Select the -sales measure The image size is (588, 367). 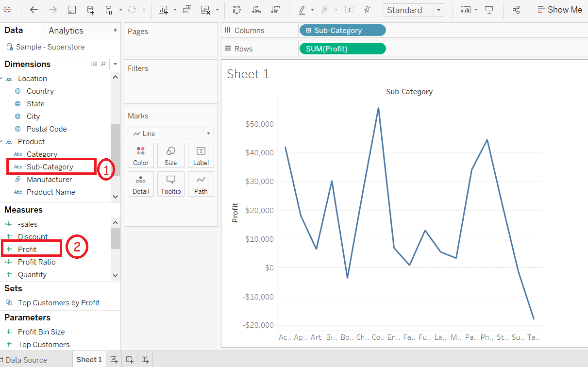click(28, 224)
